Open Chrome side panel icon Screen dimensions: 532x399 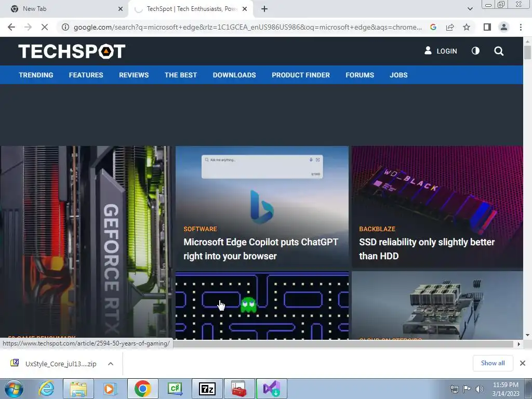point(487,27)
